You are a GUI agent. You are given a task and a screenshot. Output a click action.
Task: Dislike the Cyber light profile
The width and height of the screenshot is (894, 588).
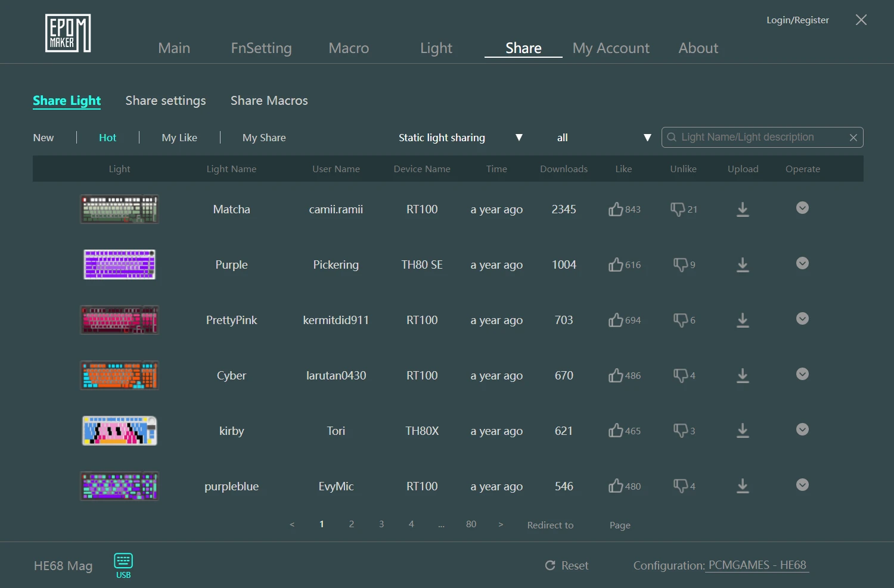tap(681, 376)
